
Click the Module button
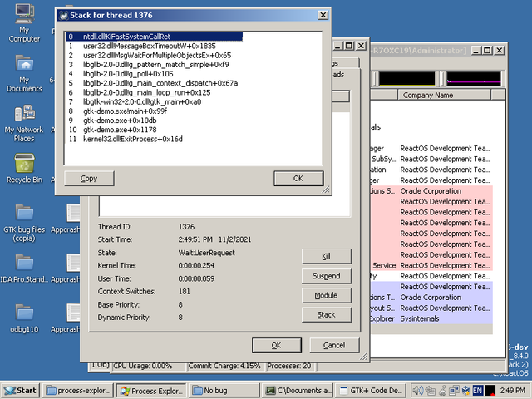327,296
